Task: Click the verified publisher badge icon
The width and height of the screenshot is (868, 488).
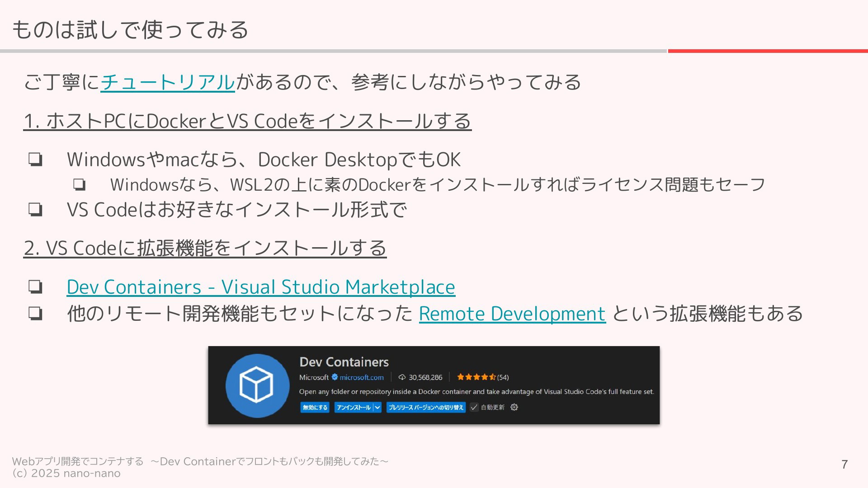Action: pos(335,377)
